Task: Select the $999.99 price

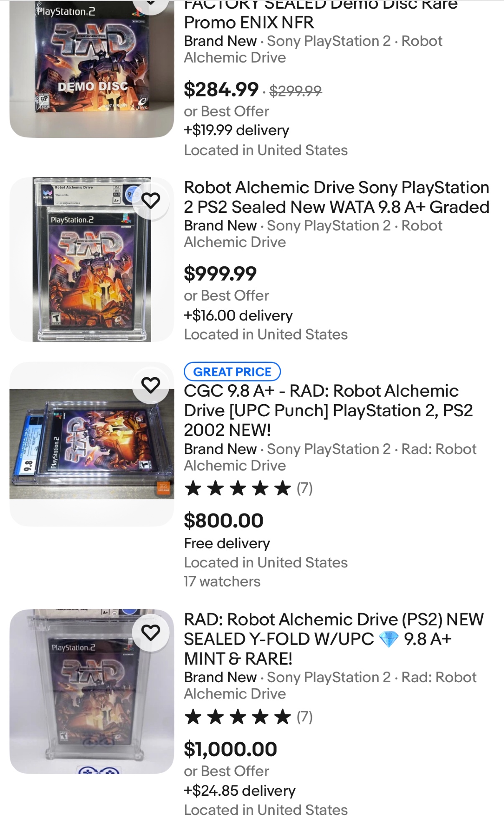Action: pyautogui.click(x=220, y=274)
